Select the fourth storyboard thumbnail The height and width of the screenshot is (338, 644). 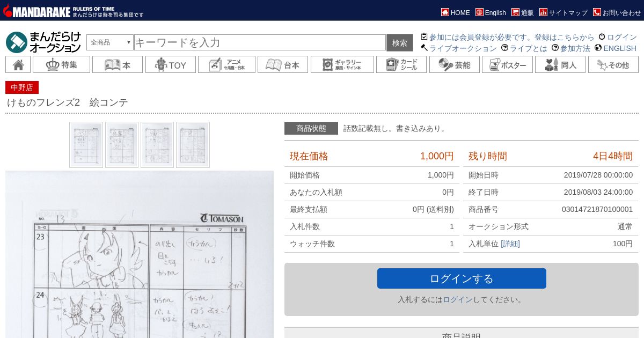pyautogui.click(x=193, y=145)
